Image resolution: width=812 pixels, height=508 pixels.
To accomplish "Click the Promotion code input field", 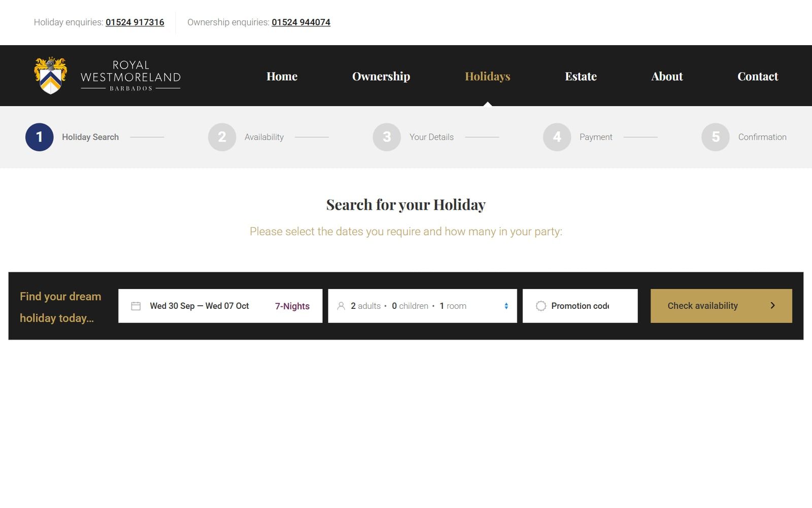I will (580, 306).
